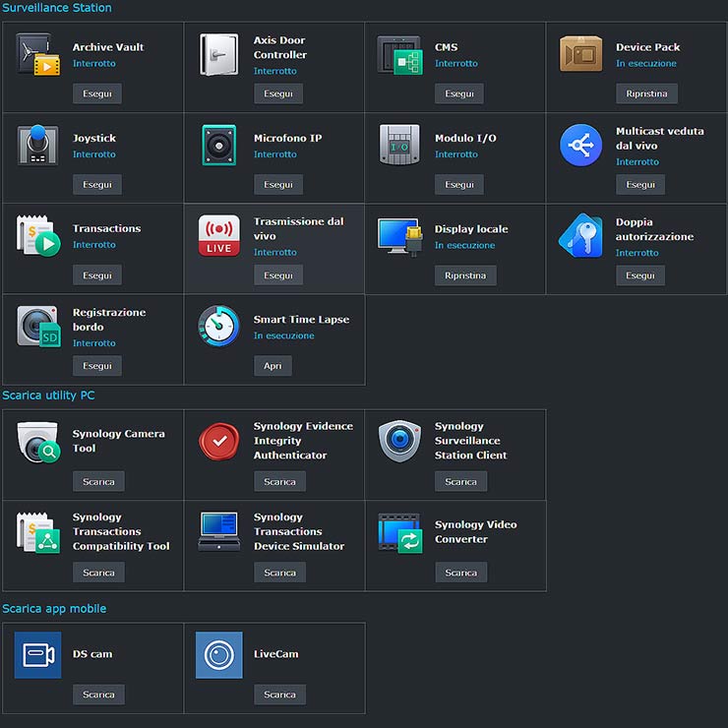Select the CMS application icon

(x=399, y=54)
